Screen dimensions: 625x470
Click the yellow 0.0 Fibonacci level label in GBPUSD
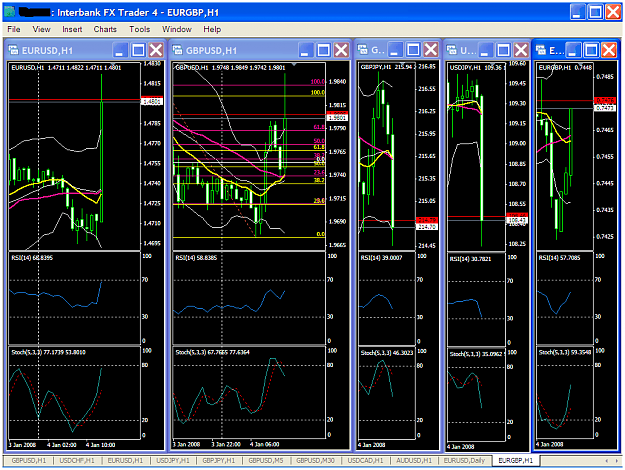click(x=320, y=234)
